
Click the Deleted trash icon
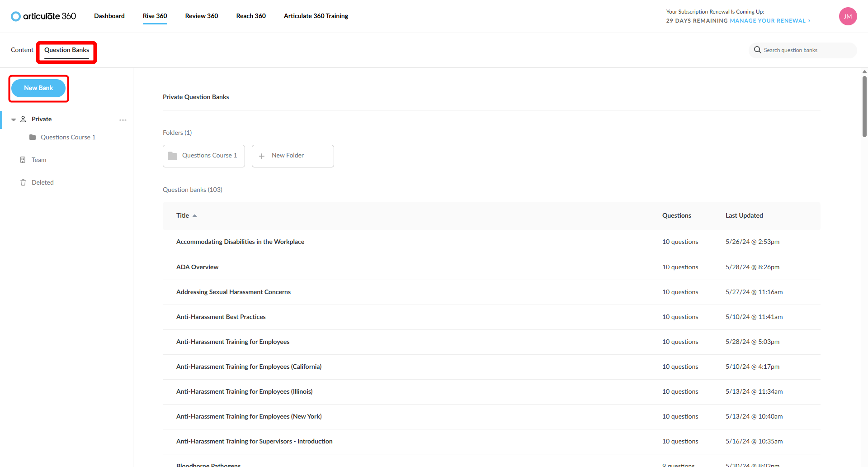[x=23, y=182]
